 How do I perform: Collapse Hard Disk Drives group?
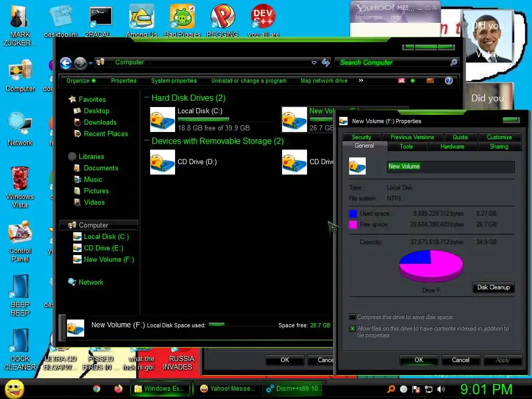147,98
